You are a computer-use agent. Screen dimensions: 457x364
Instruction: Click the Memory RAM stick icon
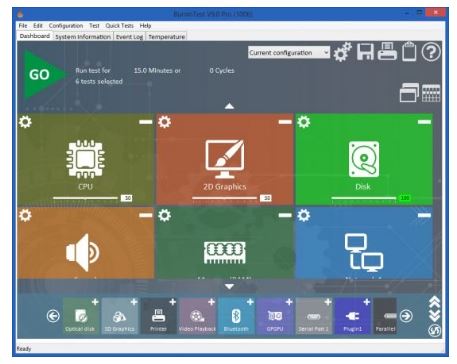click(225, 252)
